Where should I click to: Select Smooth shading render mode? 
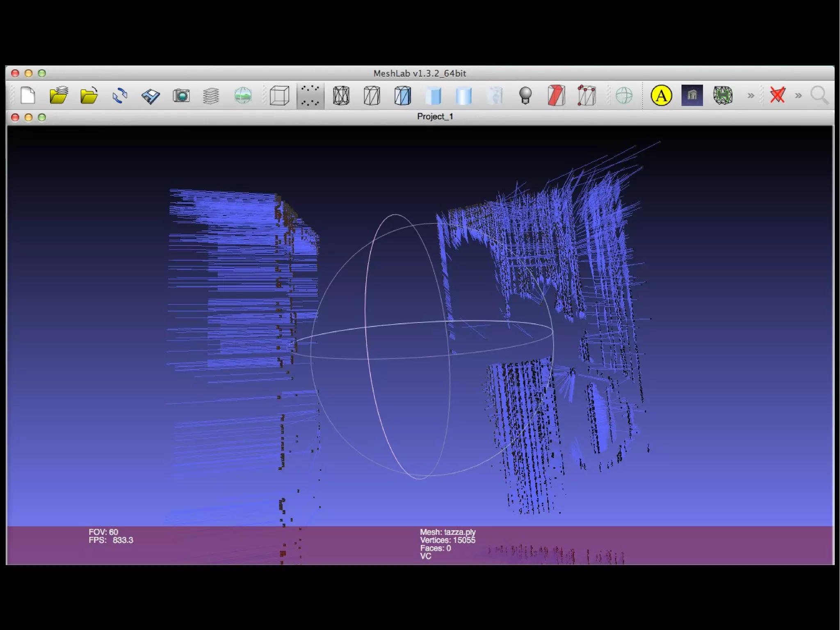tap(463, 96)
